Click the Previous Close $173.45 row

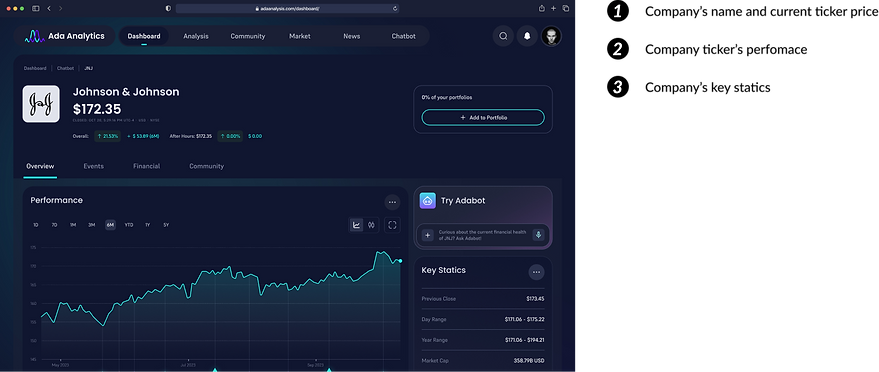click(483, 299)
